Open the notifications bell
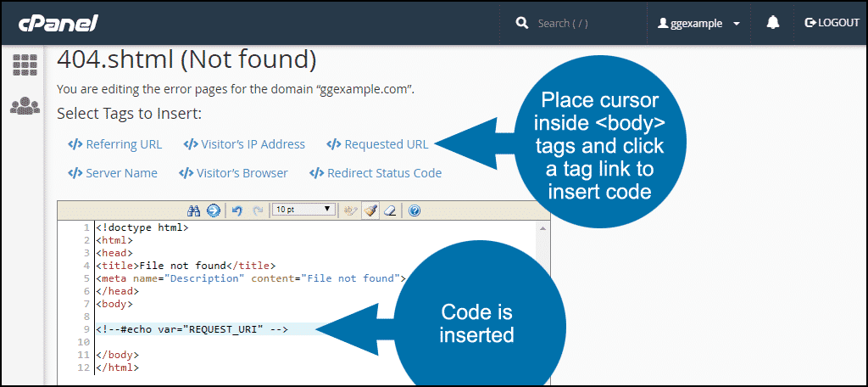 pos(773,23)
